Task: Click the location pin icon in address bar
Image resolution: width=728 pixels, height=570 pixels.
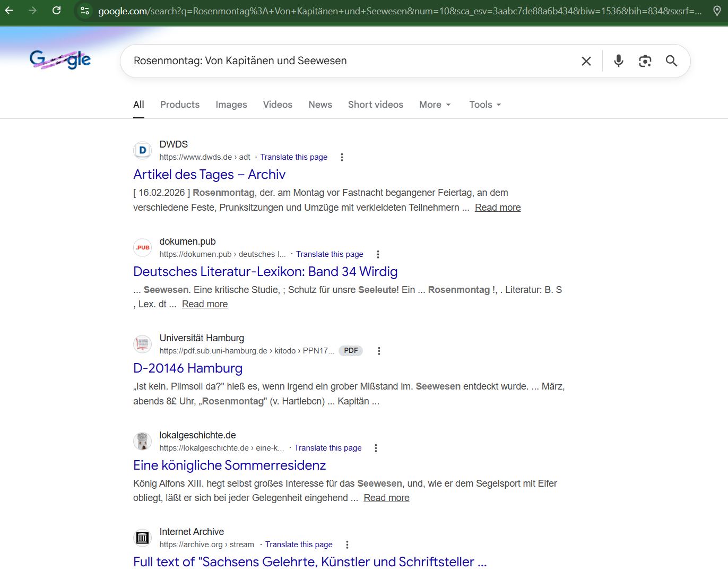Action: pyautogui.click(x=717, y=11)
